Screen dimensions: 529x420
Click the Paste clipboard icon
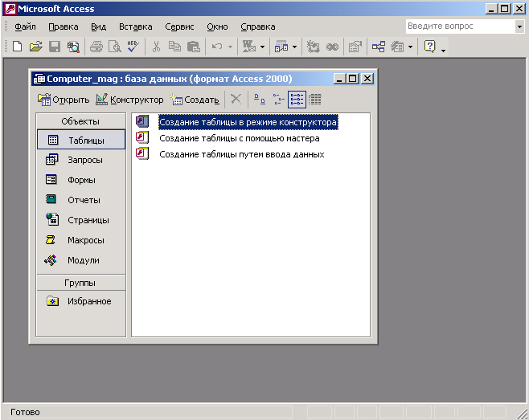(x=193, y=47)
